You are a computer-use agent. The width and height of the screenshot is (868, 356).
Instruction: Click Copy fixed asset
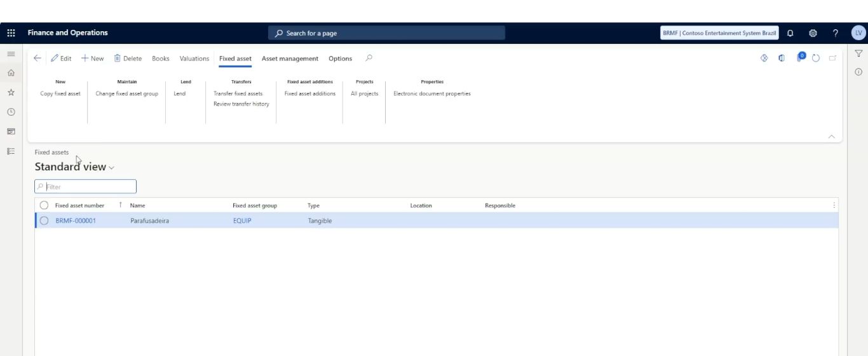tap(60, 93)
